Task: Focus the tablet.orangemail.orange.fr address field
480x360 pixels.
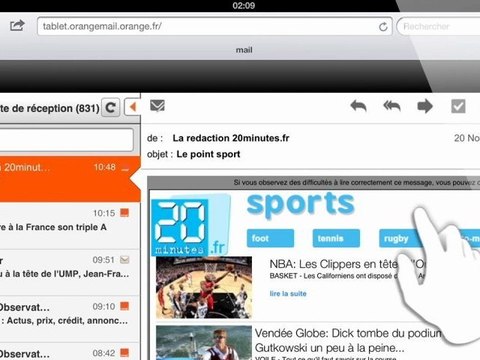Action: 215,26
